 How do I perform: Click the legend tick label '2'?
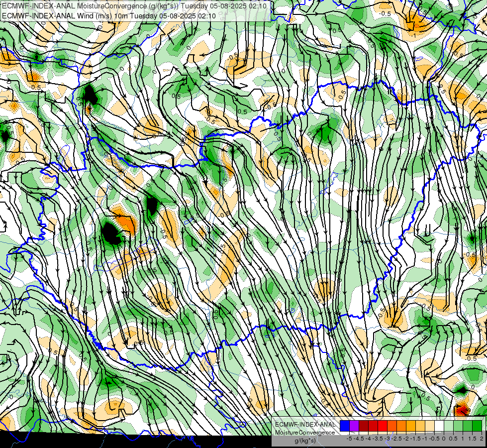pos(482,439)
